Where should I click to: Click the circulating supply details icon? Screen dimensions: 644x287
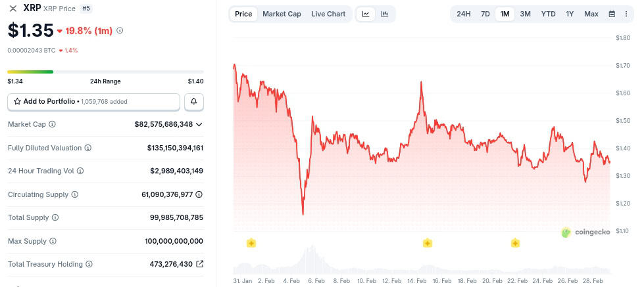pos(199,194)
